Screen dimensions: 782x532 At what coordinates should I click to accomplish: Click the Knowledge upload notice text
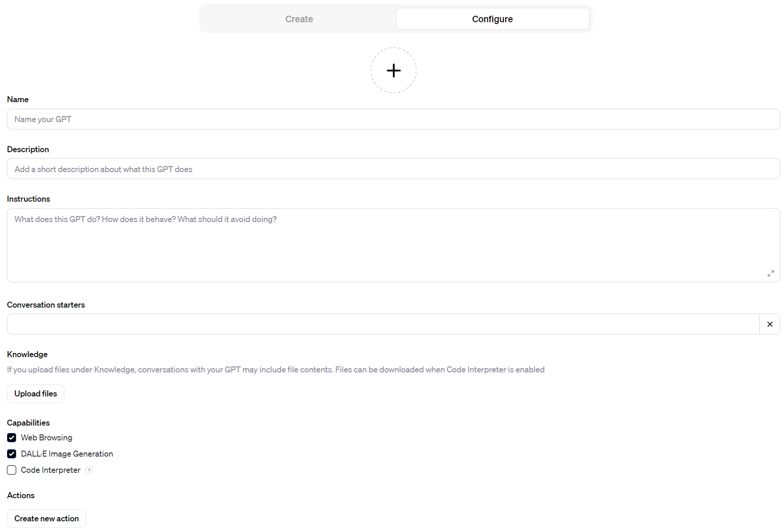[x=275, y=370]
